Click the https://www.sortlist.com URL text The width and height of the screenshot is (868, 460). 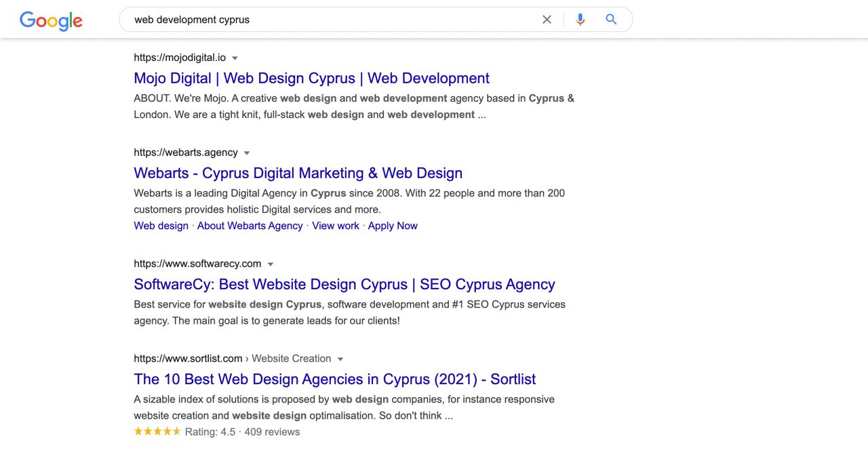pos(188,358)
